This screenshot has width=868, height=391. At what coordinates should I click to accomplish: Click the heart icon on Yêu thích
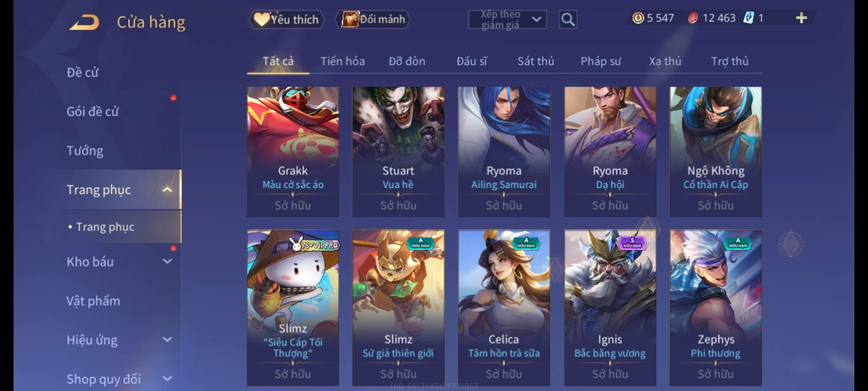tap(261, 19)
